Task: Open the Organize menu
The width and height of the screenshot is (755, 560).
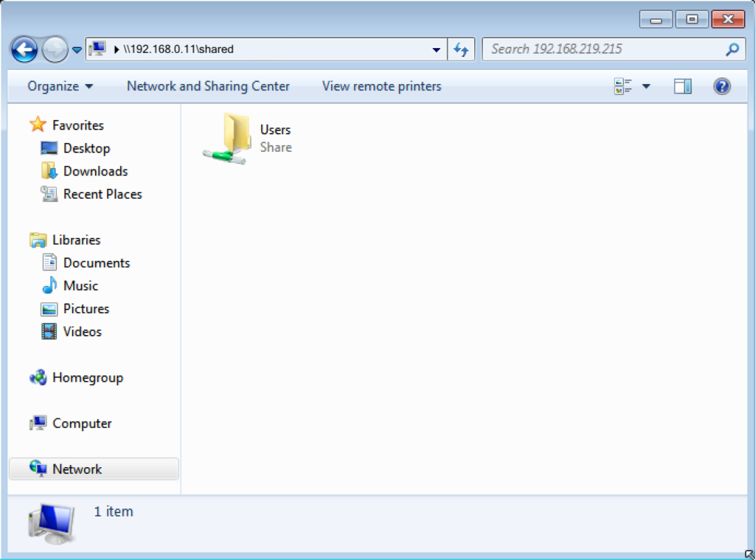Action: coord(60,86)
